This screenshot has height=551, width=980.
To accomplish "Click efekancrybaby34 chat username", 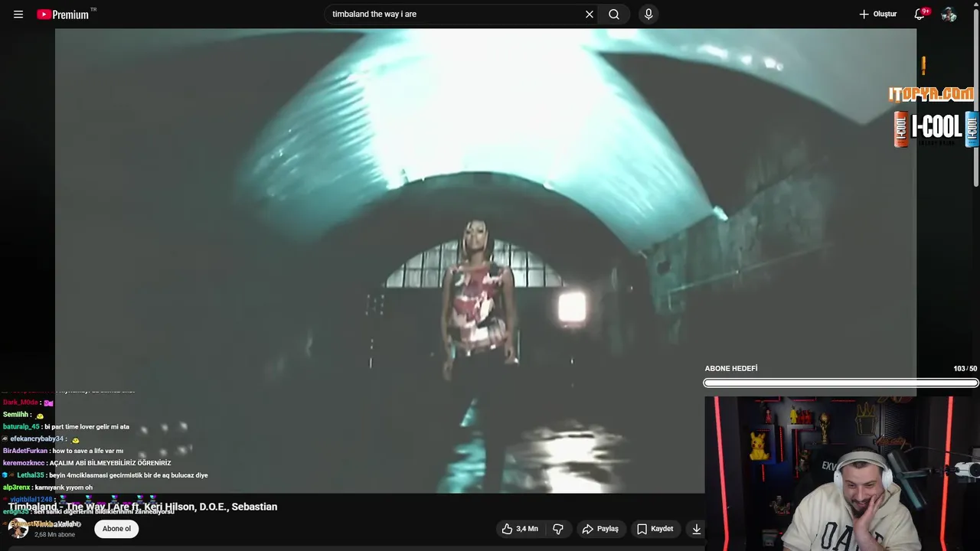I will tap(37, 439).
